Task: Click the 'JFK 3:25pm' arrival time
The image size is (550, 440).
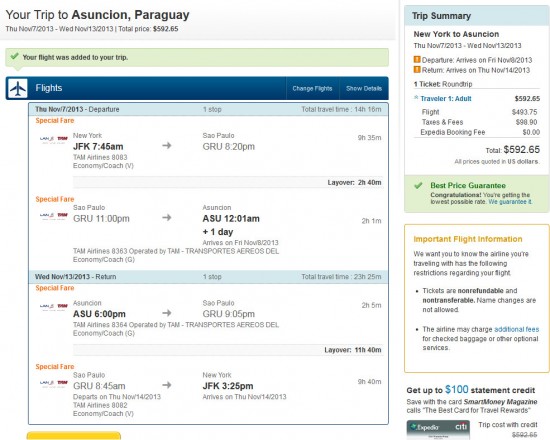Action: click(228, 386)
